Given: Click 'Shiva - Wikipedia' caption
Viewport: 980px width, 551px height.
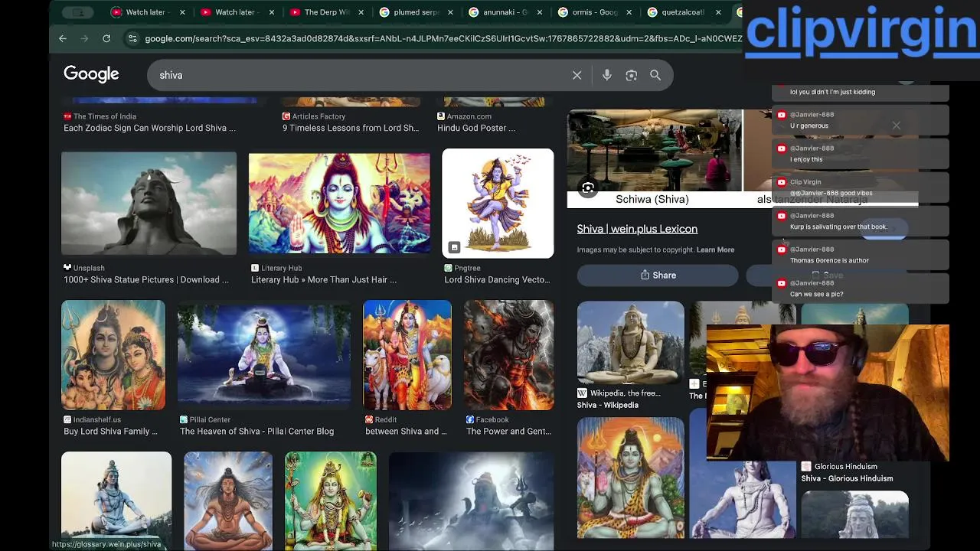Looking at the screenshot, I should point(608,405).
